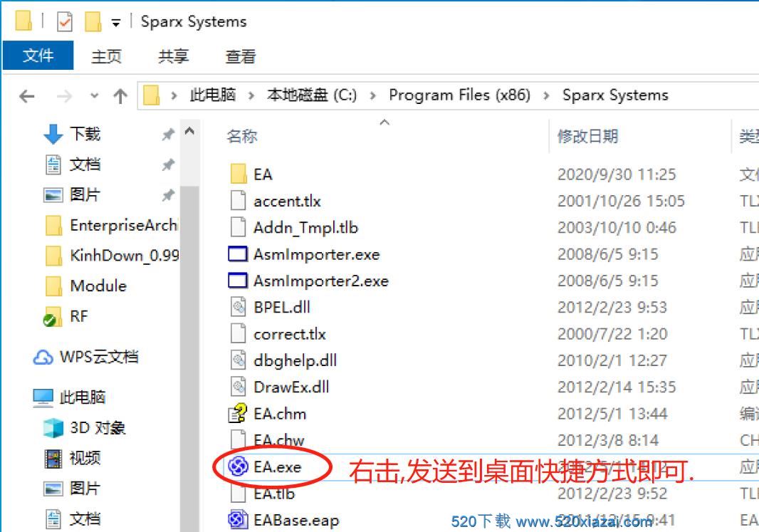Select the EABase.eap file icon
Screen dimensions: 759x532
[x=238, y=520]
